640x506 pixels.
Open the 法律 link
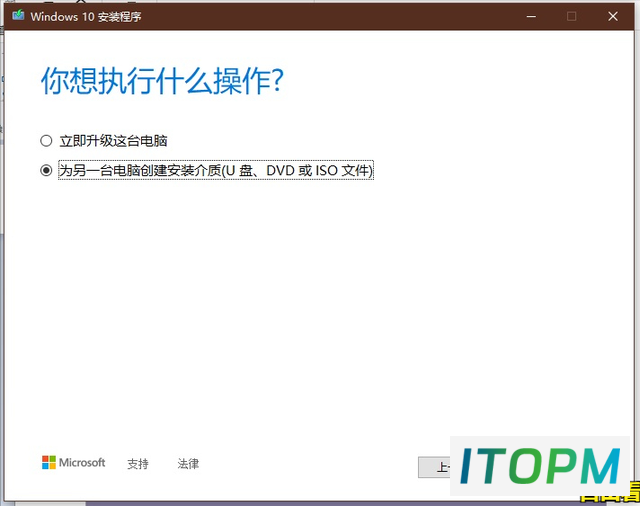click(188, 464)
